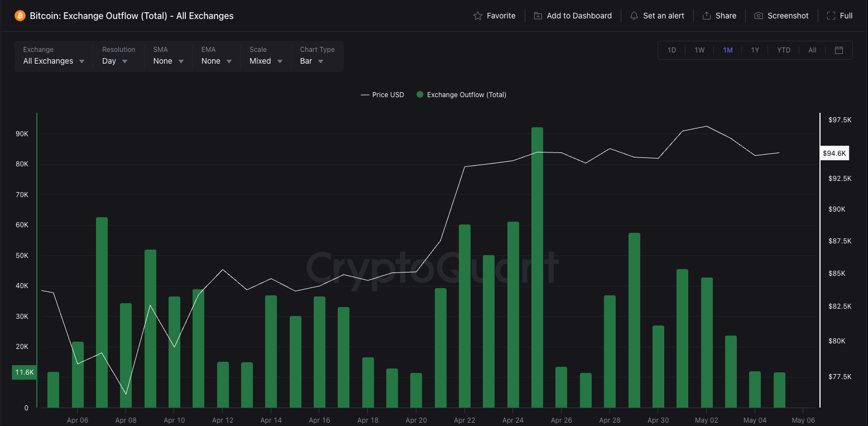Open the calendar date range picker

click(x=839, y=50)
